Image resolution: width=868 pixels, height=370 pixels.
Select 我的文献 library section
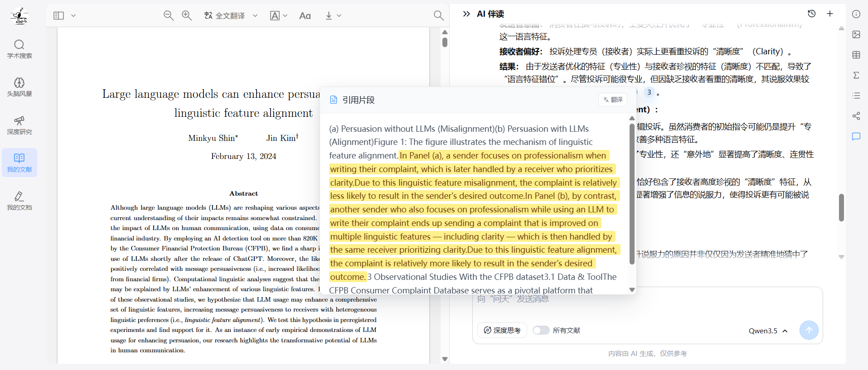[19, 163]
